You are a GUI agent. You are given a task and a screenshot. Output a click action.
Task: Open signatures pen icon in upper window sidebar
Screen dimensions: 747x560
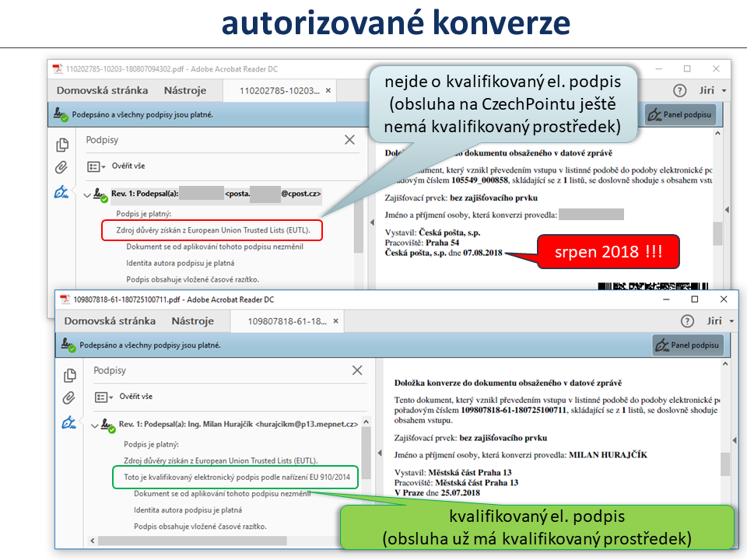[61, 192]
